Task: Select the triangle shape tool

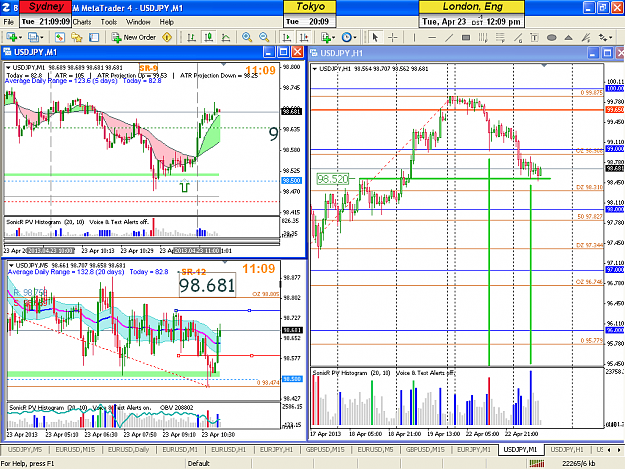Action: point(569,37)
